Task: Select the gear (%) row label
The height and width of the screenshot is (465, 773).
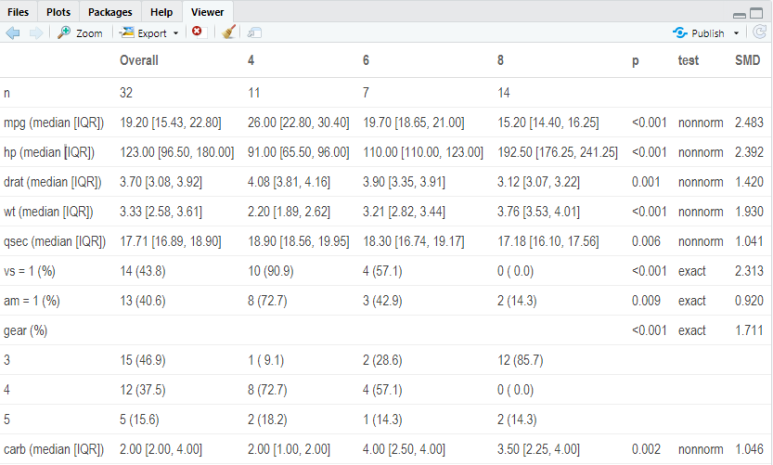Action: coord(26,330)
